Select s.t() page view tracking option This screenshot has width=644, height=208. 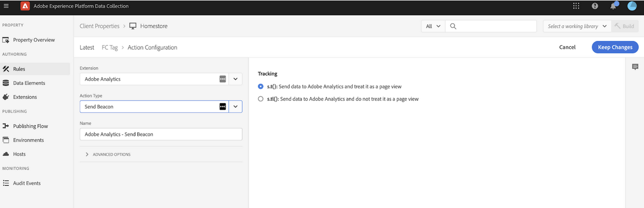click(x=261, y=86)
